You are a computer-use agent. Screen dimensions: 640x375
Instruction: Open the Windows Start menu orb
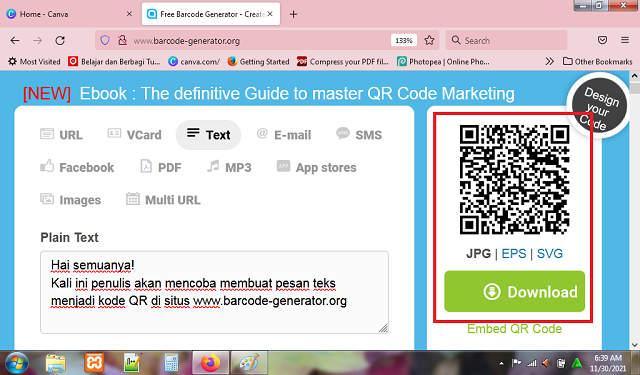(17, 363)
